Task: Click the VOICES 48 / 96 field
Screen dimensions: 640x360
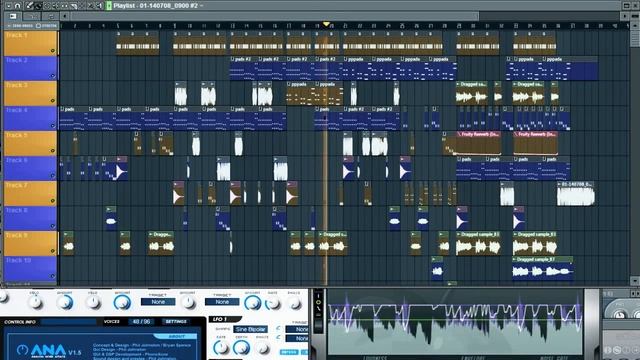Action: 142,322
